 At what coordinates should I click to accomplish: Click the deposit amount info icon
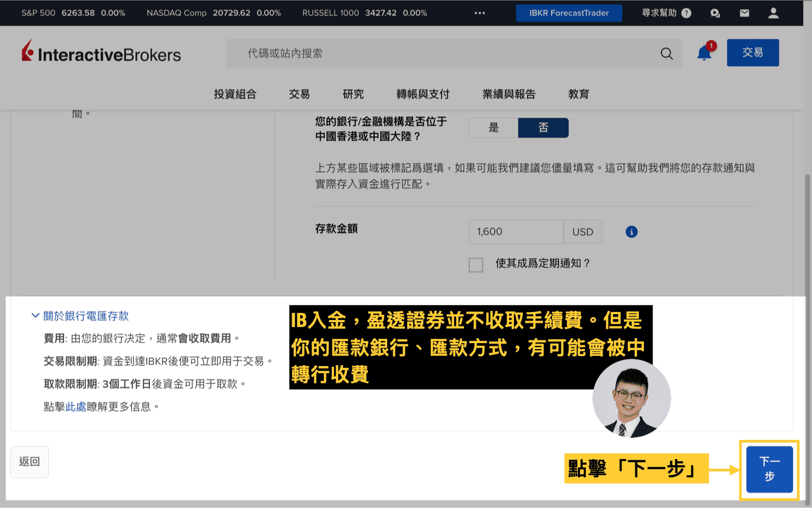coord(632,231)
